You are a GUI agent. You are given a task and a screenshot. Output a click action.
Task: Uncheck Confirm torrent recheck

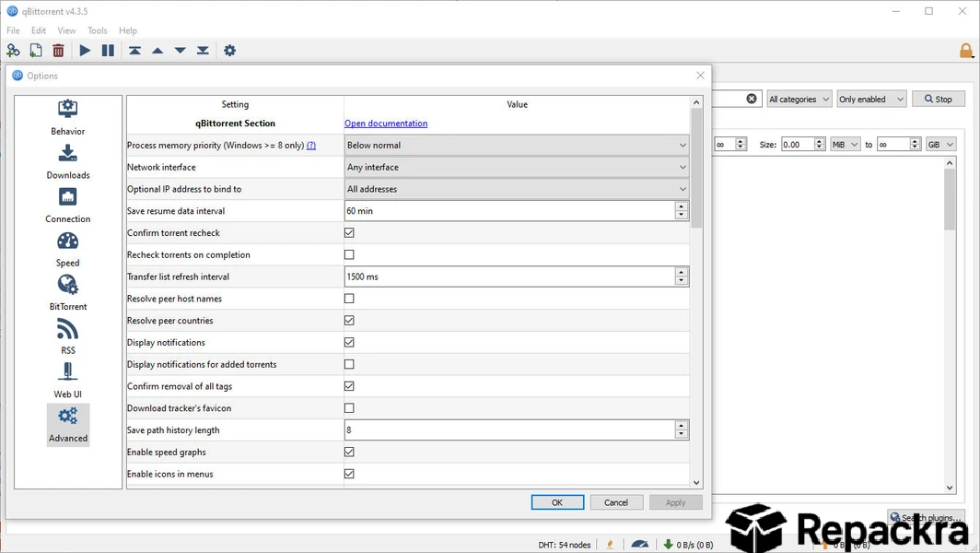[x=349, y=232]
